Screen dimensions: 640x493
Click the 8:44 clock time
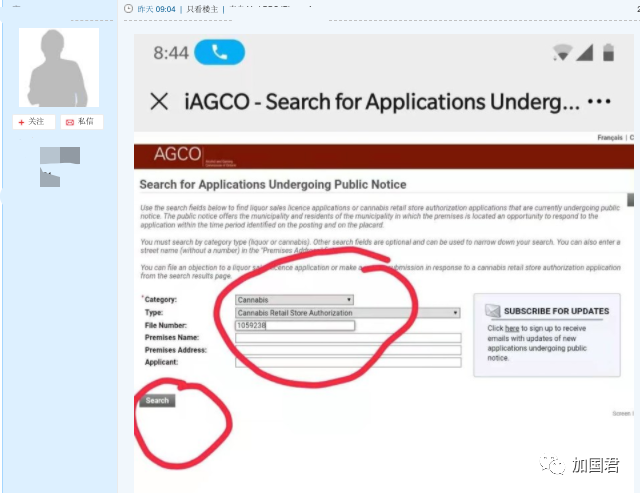pos(171,53)
